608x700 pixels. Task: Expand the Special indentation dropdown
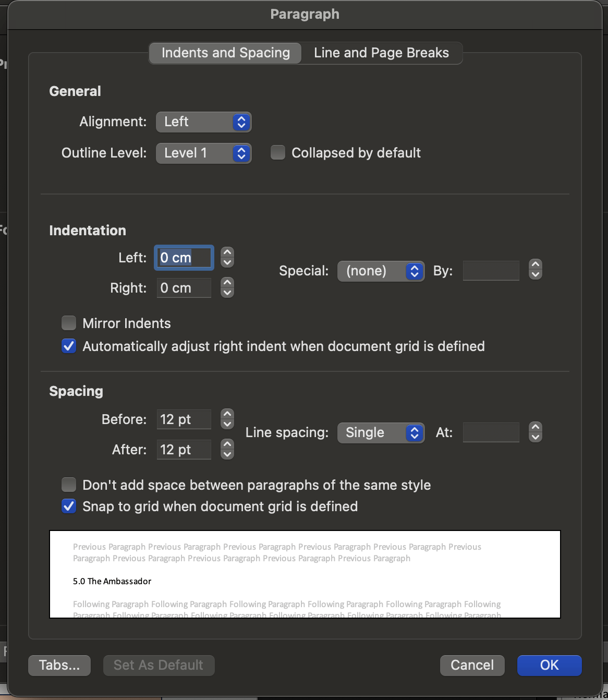click(381, 271)
